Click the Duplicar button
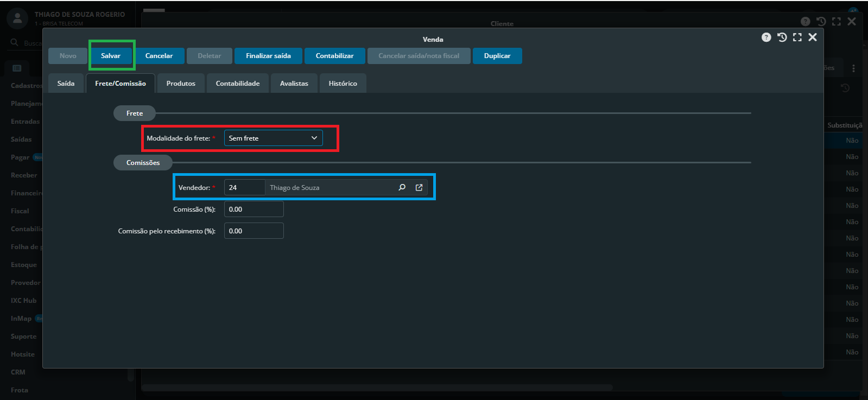 coord(497,56)
